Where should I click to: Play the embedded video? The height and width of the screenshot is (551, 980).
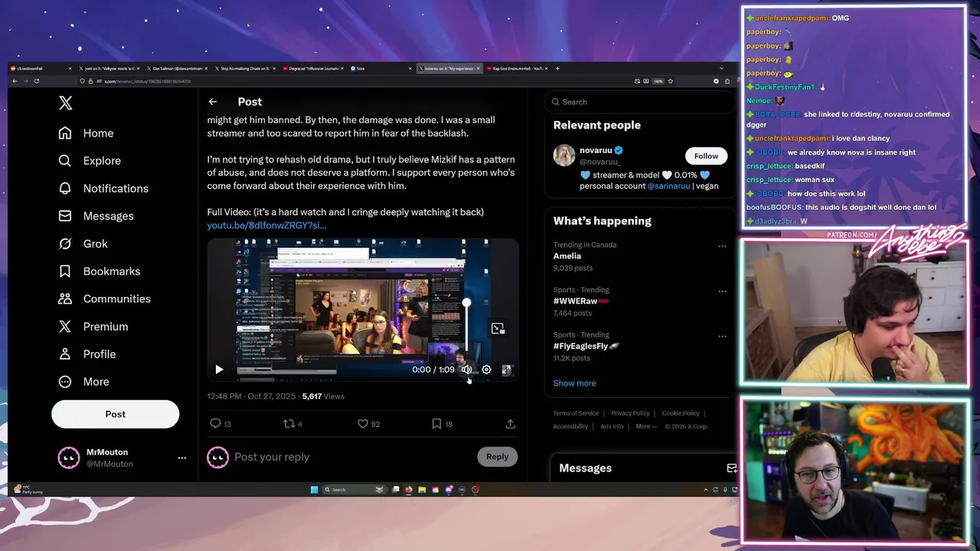coord(219,370)
